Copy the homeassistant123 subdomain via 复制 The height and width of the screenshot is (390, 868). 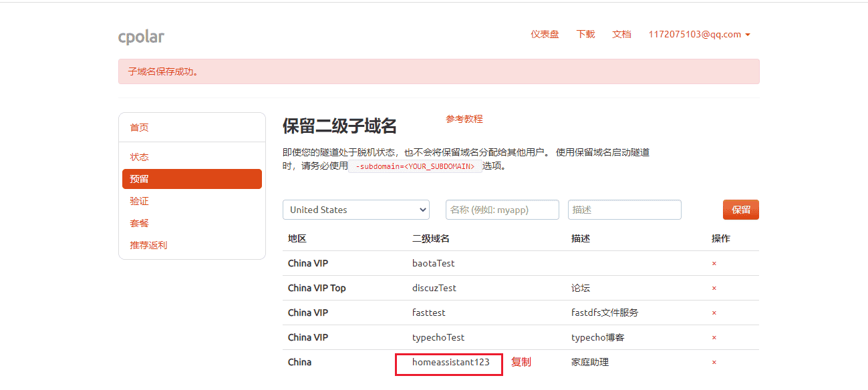[521, 362]
